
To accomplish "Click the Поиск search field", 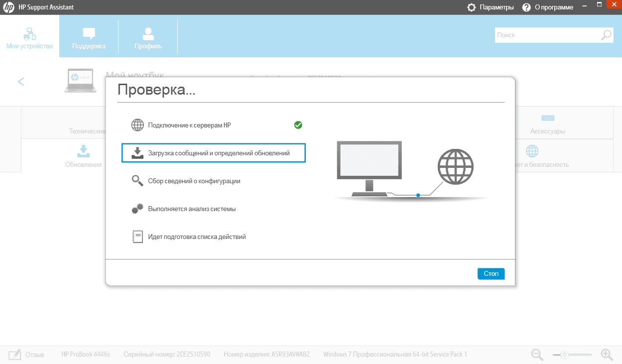I will click(547, 35).
